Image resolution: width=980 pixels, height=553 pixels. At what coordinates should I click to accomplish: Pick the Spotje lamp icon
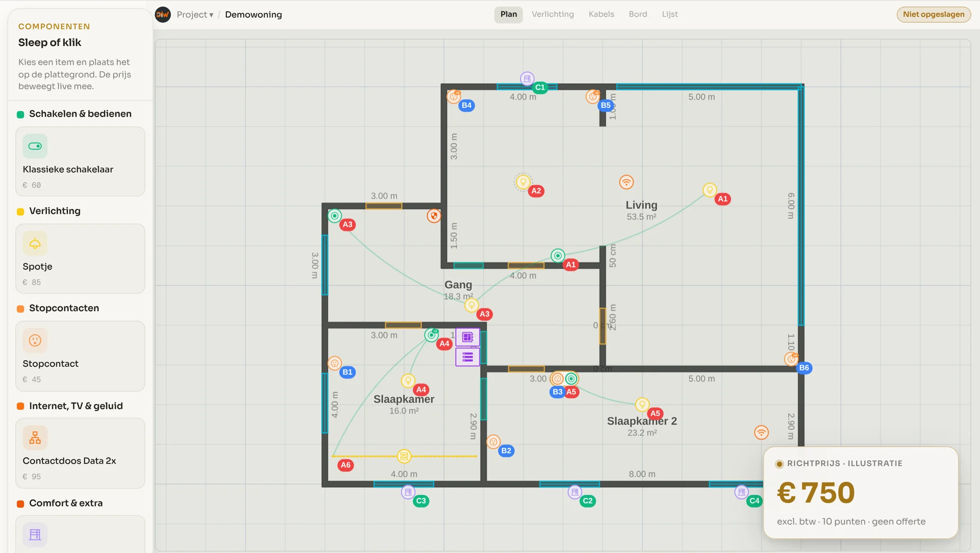[35, 243]
